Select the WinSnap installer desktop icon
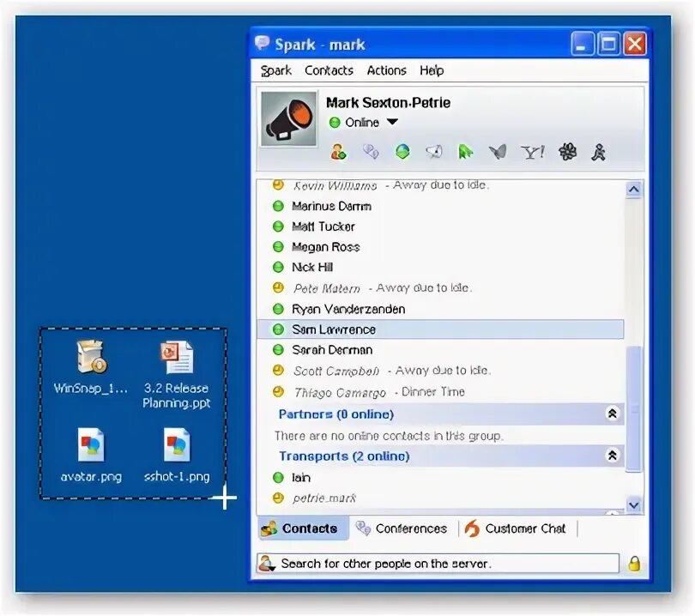The height and width of the screenshot is (616, 695). click(90, 367)
